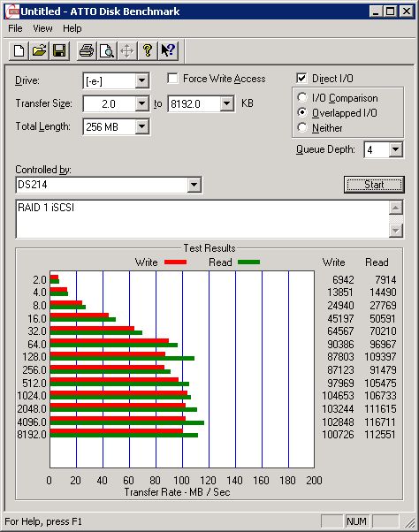The width and height of the screenshot is (419, 532).
Task: Click the Start benchmark button
Action: (x=374, y=185)
